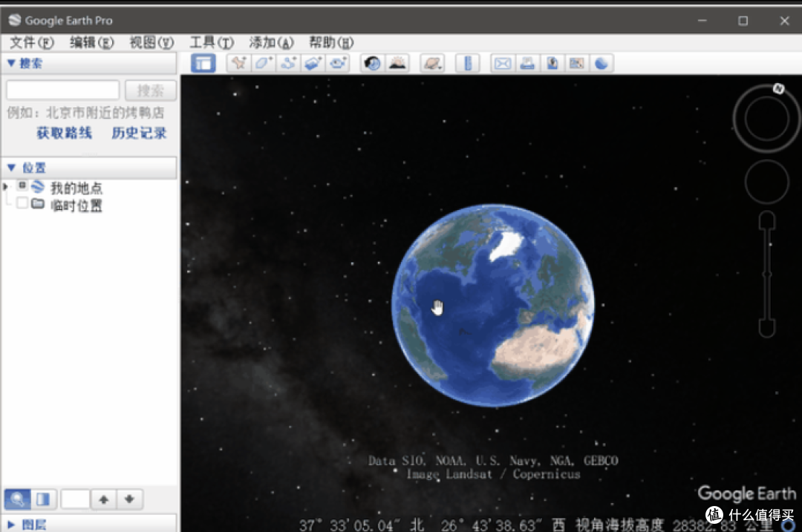802x532 pixels.
Task: Expand the 我的地点 tree node
Action: 6,187
